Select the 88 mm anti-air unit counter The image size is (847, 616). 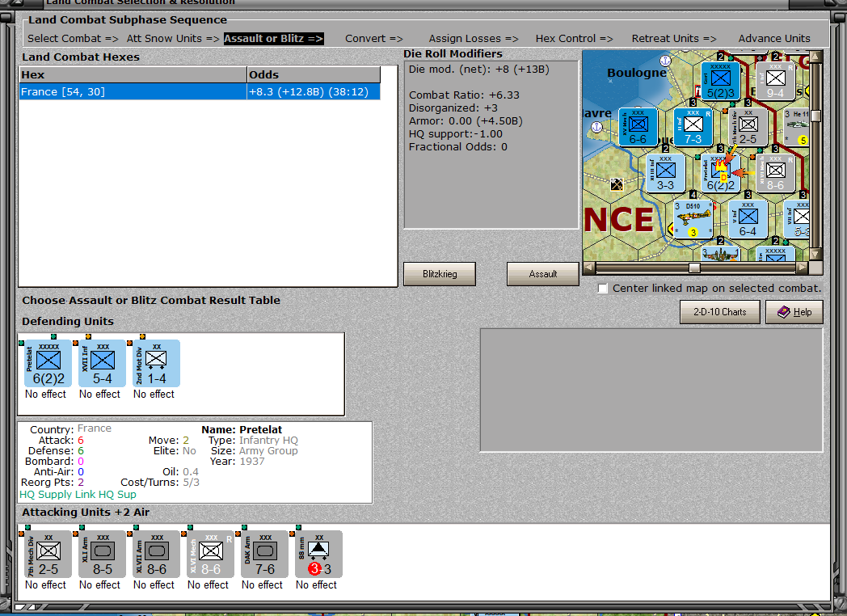point(318,554)
